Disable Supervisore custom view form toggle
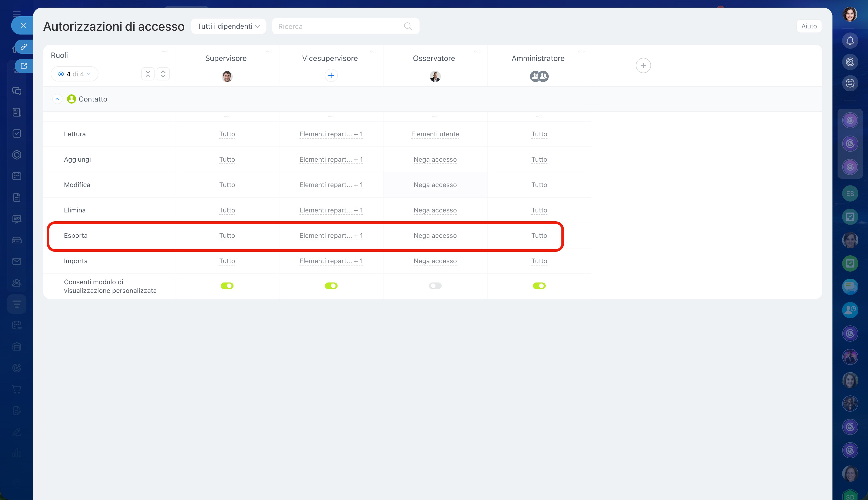The image size is (868, 500). [227, 286]
